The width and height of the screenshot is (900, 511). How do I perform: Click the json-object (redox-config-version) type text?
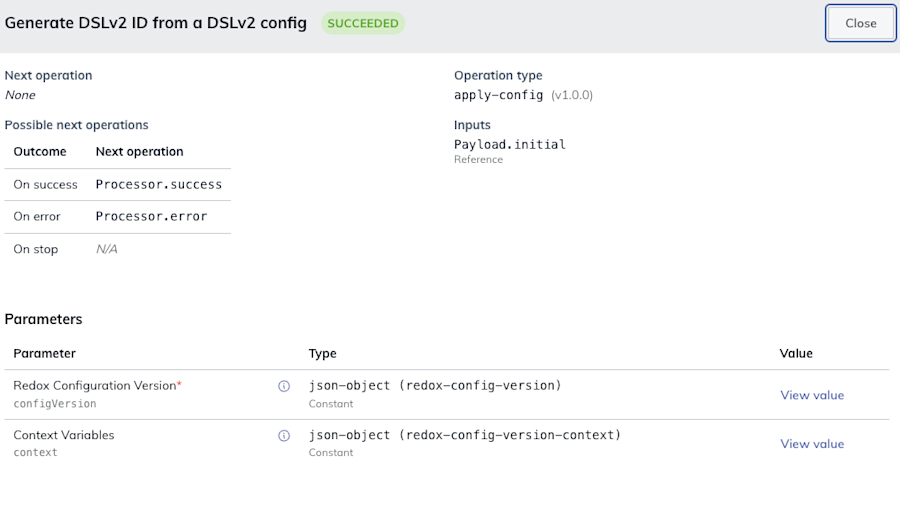tap(435, 385)
